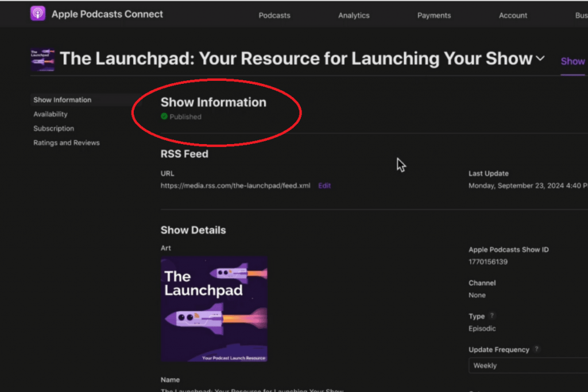
Task: Open Availability in the sidebar
Action: [51, 114]
